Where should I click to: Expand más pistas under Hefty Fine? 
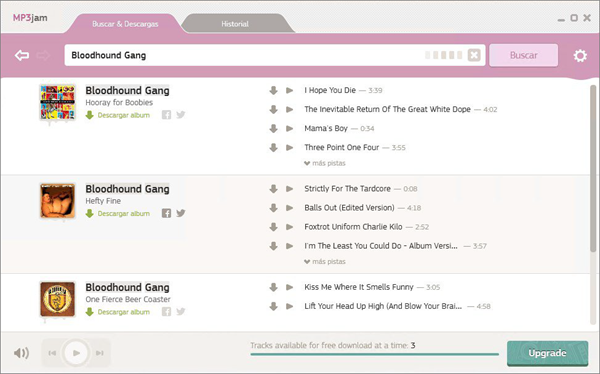[x=325, y=262]
